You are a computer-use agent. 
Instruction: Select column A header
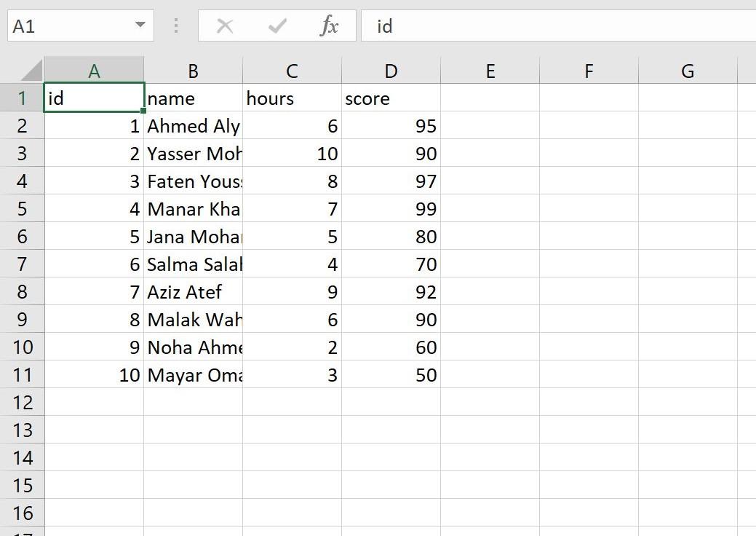click(x=94, y=71)
